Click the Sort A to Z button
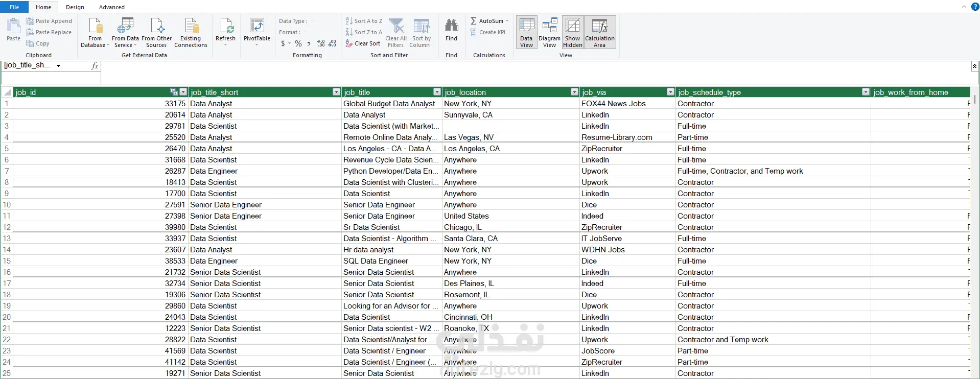 coord(364,21)
